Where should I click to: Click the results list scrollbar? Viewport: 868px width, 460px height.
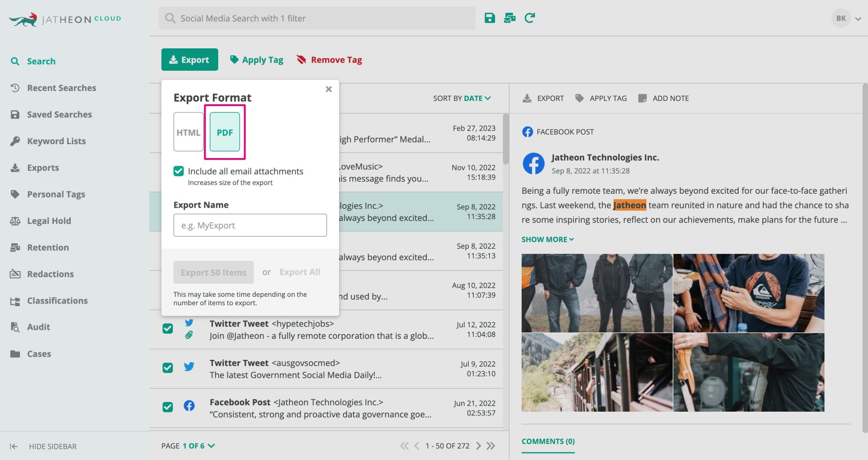coord(506,139)
